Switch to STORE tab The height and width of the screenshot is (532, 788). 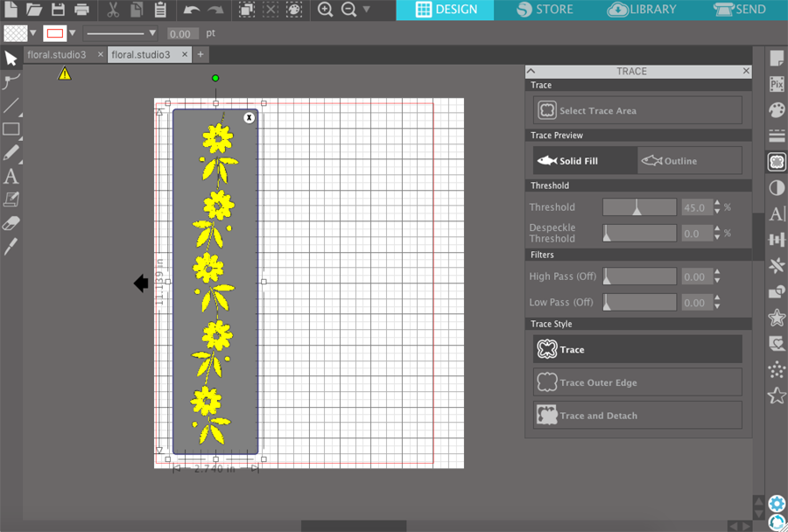[545, 10]
